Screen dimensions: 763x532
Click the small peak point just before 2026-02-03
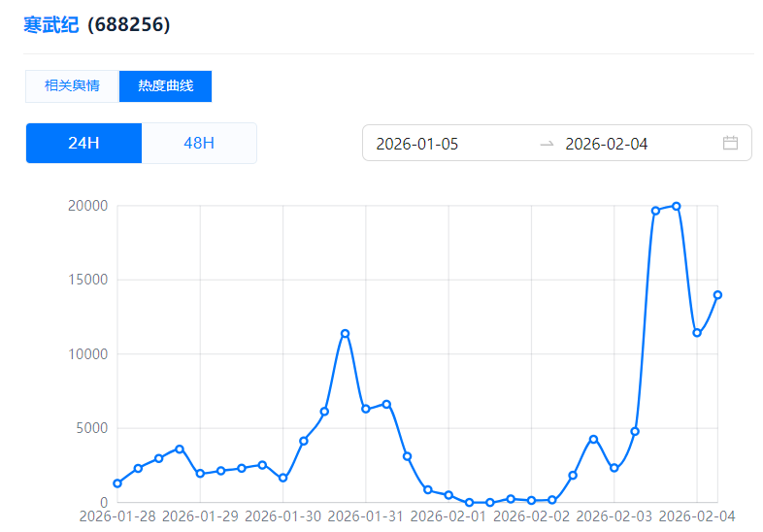tap(593, 440)
